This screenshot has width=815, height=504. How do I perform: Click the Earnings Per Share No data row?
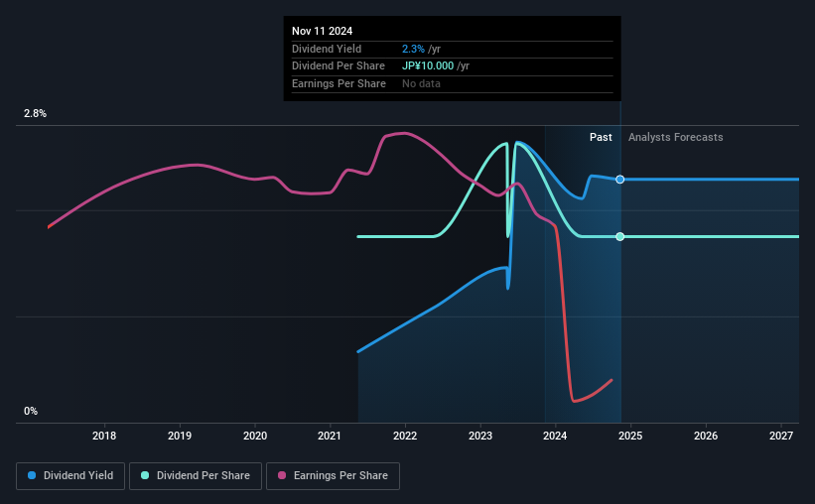[453, 83]
